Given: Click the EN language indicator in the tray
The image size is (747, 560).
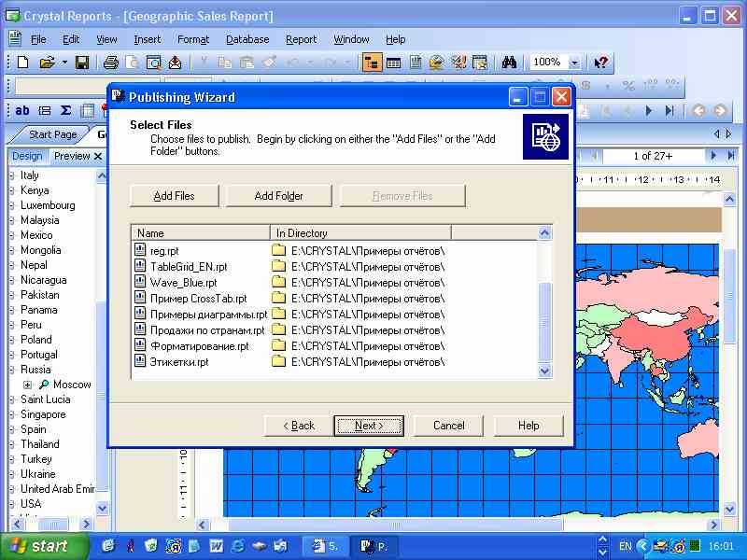Looking at the screenshot, I should coord(625,546).
